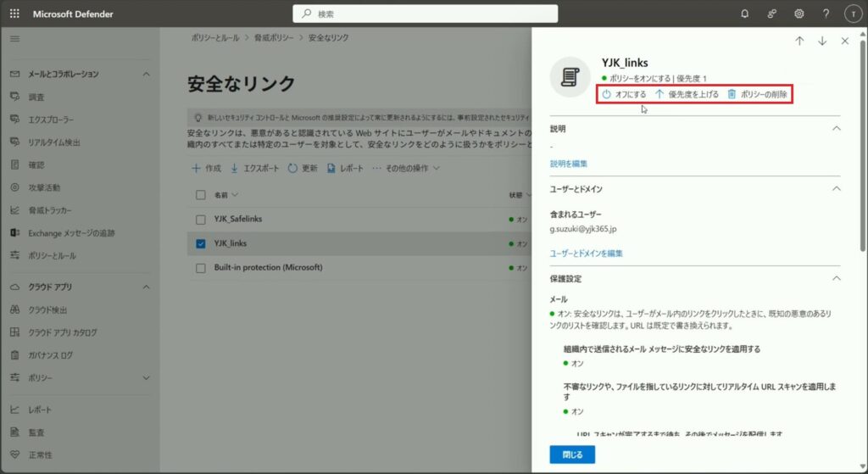Toggle the select-all checkbox in the header row

pyautogui.click(x=200, y=195)
